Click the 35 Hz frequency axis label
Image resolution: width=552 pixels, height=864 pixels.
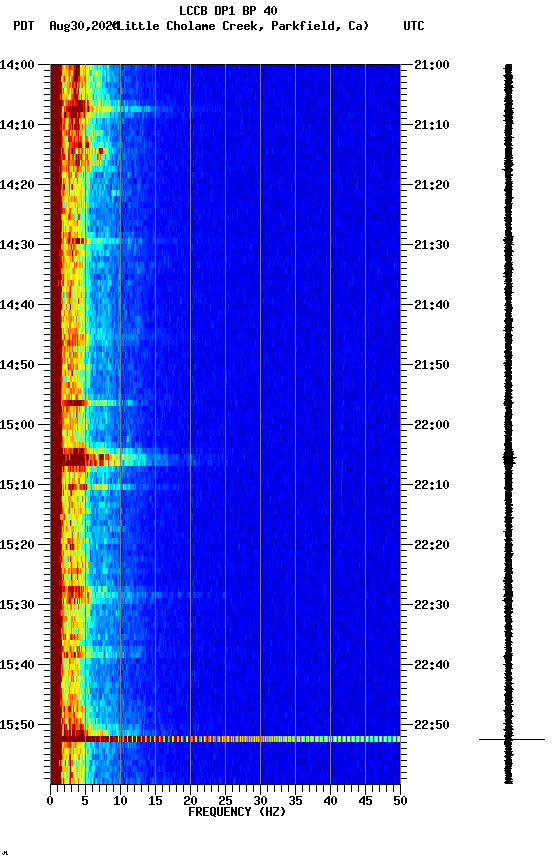tap(295, 801)
